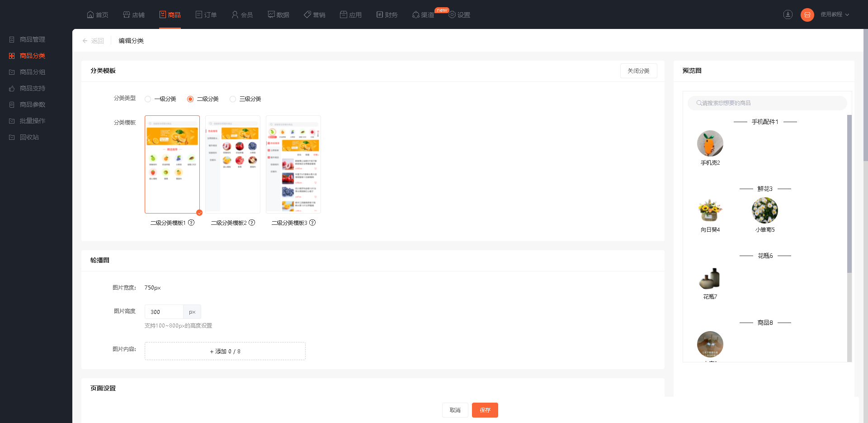Open the 订单 top menu
The image size is (868, 423).
pyautogui.click(x=206, y=15)
